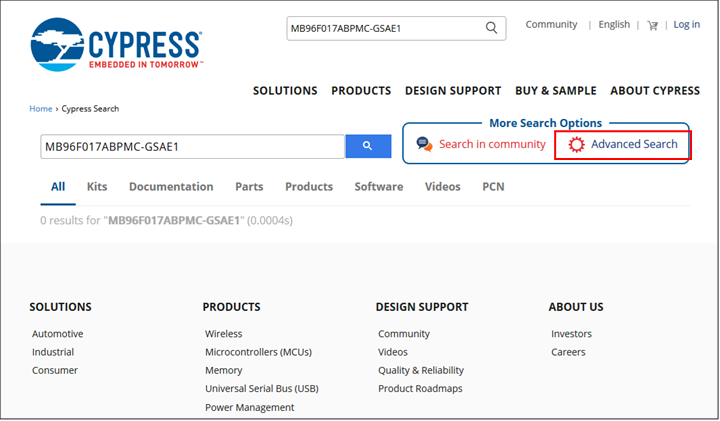Switch to the Documentation tab
The width and height of the screenshot is (720, 421).
171,187
